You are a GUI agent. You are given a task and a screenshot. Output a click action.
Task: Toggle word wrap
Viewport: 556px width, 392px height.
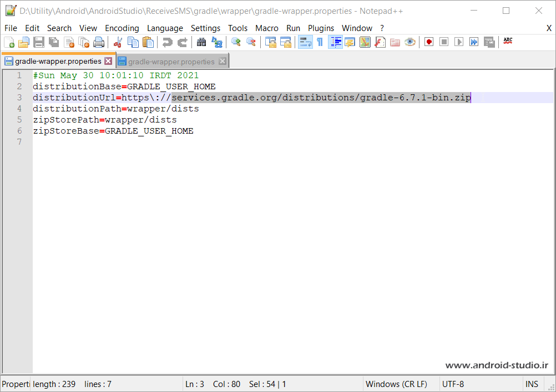[304, 42]
